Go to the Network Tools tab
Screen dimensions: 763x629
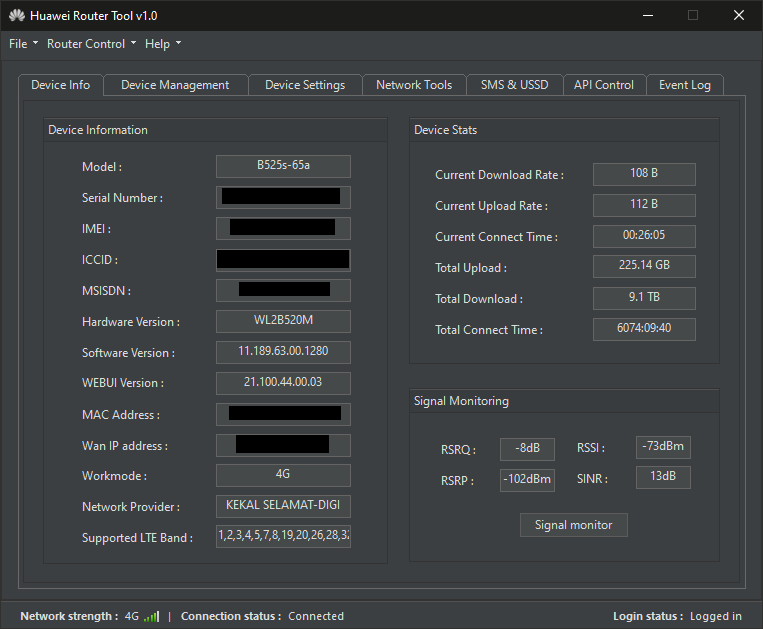click(x=414, y=85)
